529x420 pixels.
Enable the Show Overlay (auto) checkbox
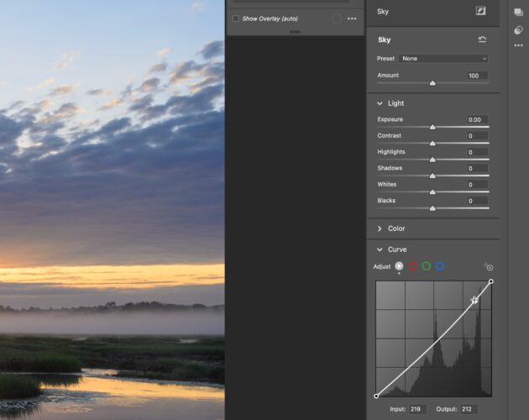coord(235,18)
